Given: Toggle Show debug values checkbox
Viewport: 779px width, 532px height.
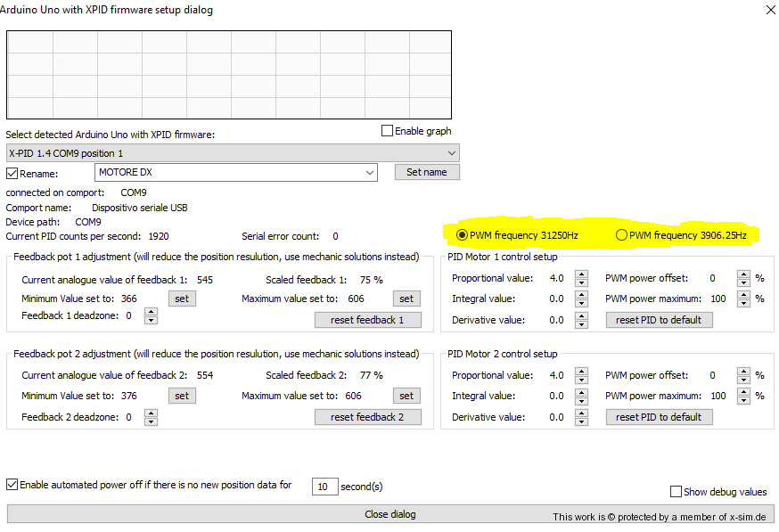Looking at the screenshot, I should [x=676, y=492].
